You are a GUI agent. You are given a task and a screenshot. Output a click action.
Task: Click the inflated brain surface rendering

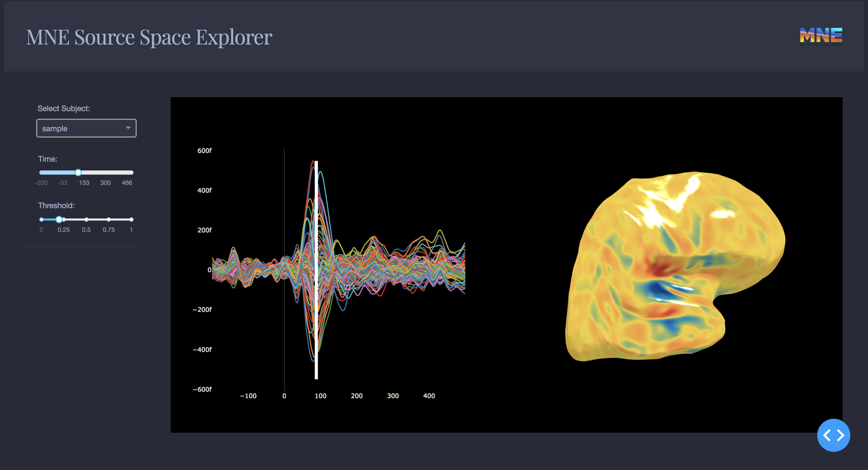click(675, 267)
